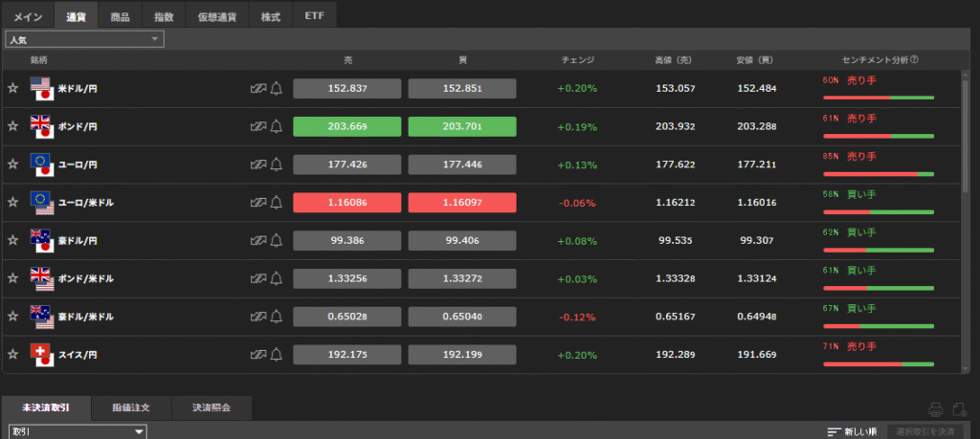Image resolution: width=980 pixels, height=439 pixels.
Task: Click the help icon beside センチメント分析
Action: [916, 59]
